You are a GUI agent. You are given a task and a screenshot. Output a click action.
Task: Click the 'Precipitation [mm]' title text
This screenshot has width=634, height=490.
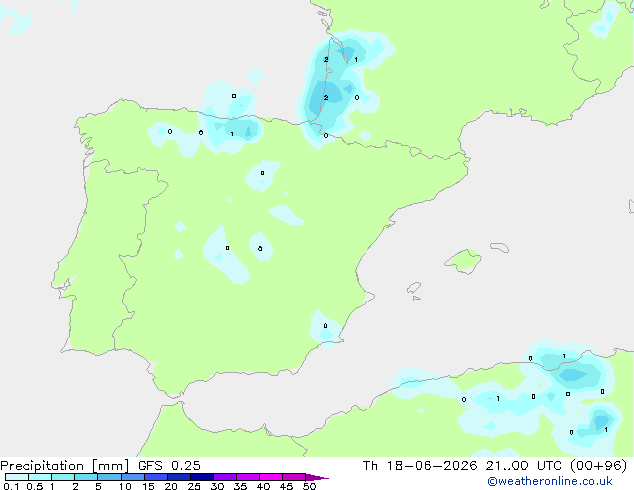tap(65, 466)
